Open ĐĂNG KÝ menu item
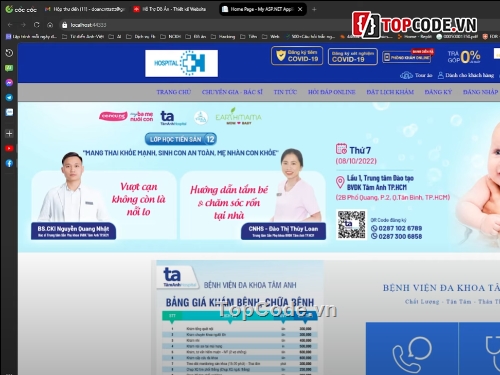The image size is (500, 375). pos(438,92)
